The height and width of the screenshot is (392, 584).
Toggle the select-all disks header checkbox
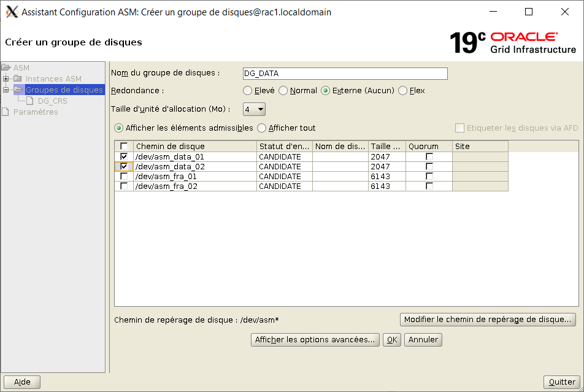click(124, 146)
